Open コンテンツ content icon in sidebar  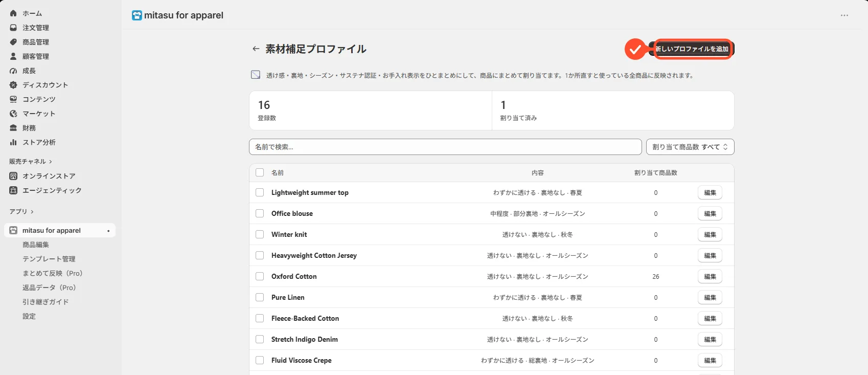13,99
